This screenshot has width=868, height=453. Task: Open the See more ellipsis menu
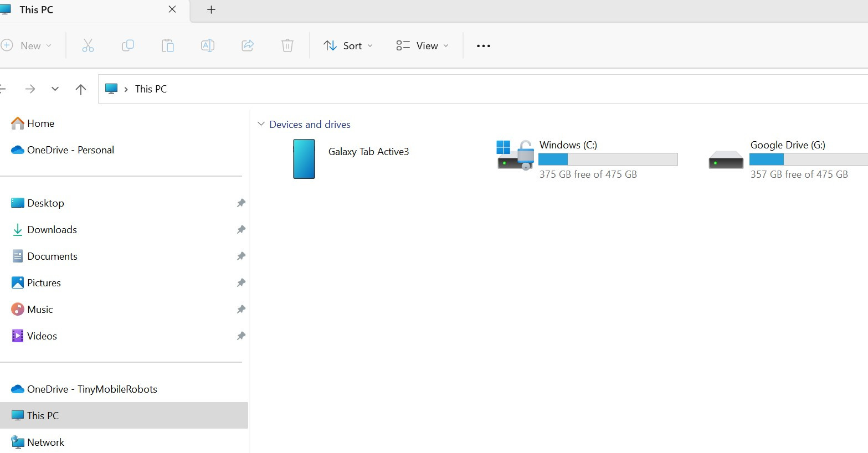tap(484, 46)
